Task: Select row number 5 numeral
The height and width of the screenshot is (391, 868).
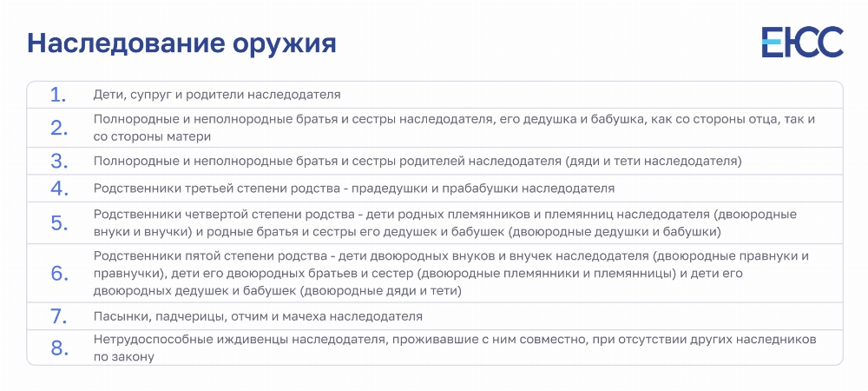Action: pos(59,222)
